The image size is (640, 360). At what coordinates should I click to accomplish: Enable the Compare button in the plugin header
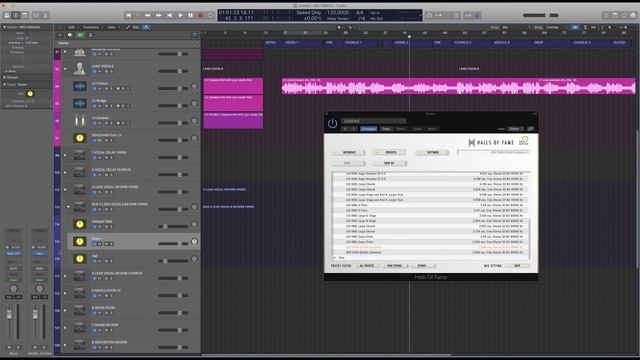tap(369, 129)
